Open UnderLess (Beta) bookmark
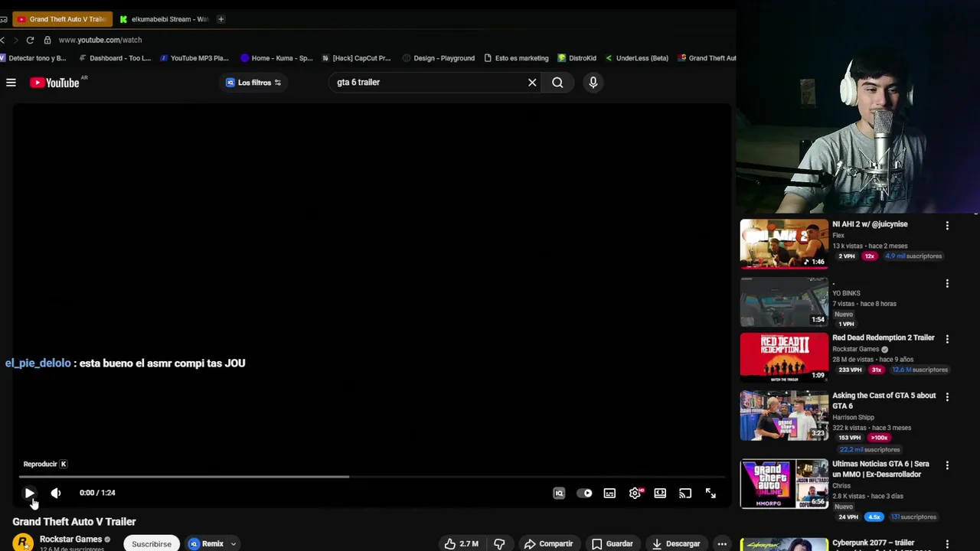The height and width of the screenshot is (551, 980). coord(637,58)
